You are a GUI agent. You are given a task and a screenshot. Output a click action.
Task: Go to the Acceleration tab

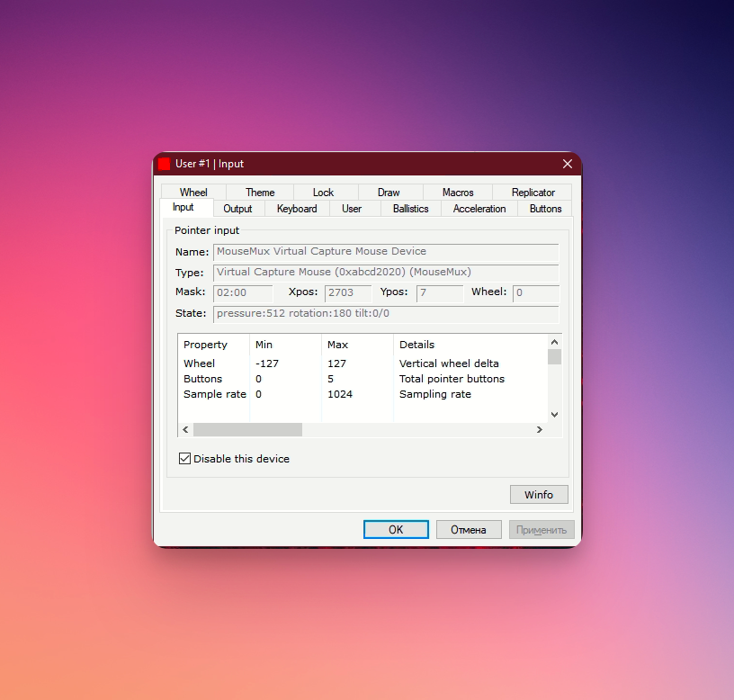click(x=479, y=209)
